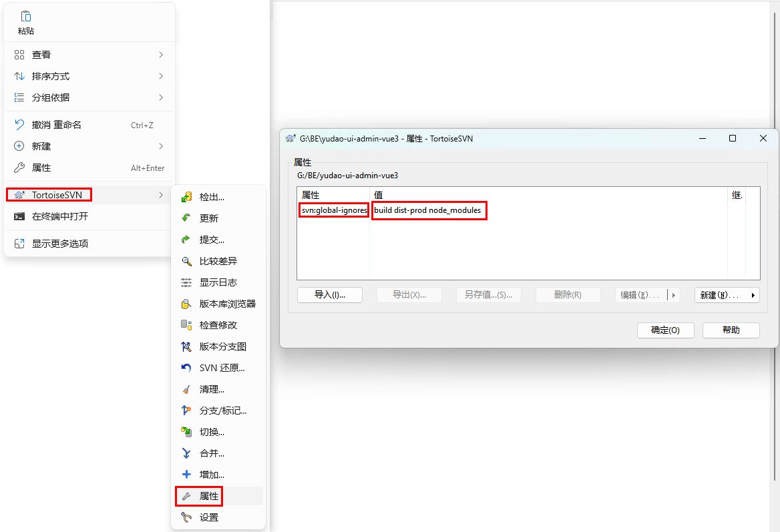The width and height of the screenshot is (780, 532).
Task: Click the 合并 merge icon
Action: pyautogui.click(x=186, y=453)
